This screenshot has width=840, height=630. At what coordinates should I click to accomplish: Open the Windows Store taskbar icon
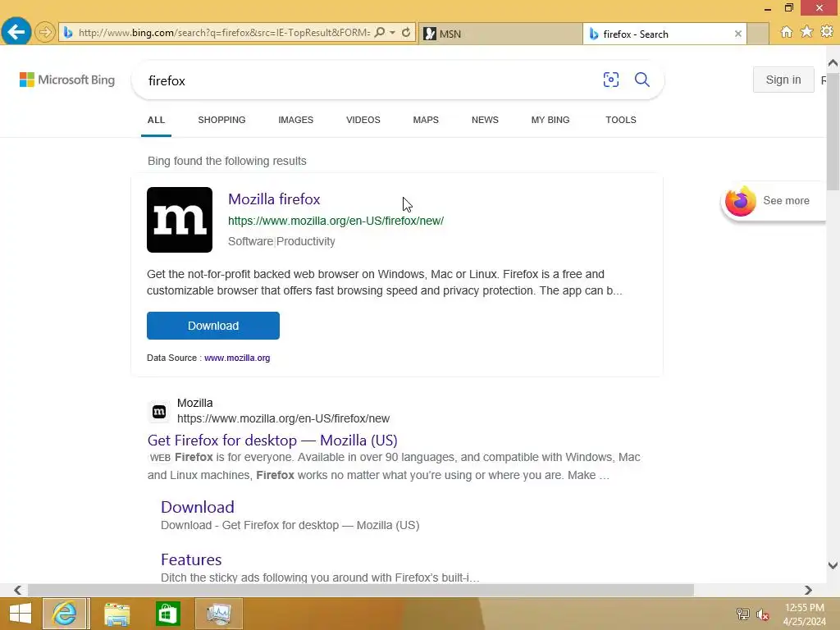tap(167, 614)
